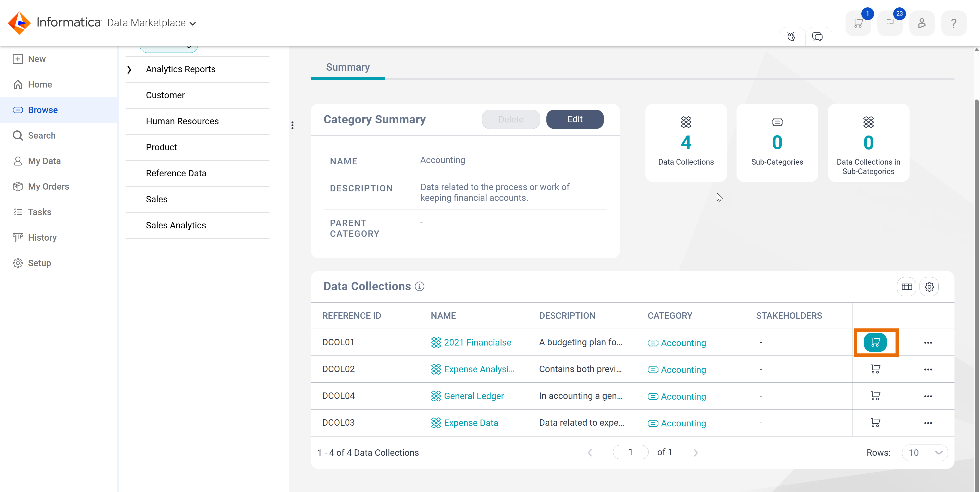Sort by NAME column header
This screenshot has width=980, height=492.
(x=443, y=315)
